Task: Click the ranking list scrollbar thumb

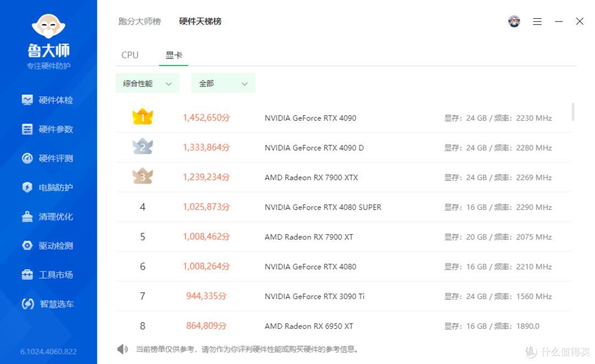Action: click(x=573, y=112)
